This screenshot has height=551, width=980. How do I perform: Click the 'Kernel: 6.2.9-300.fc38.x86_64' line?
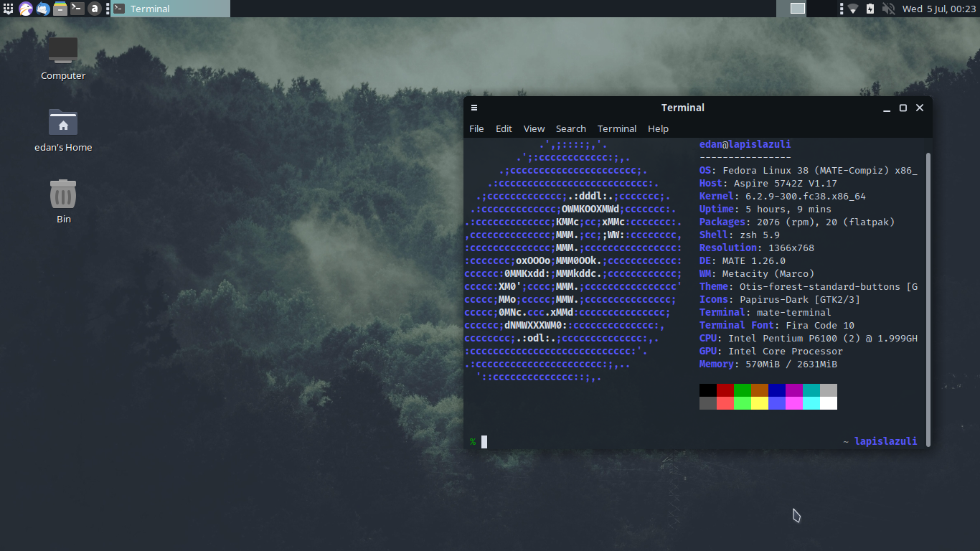(783, 196)
